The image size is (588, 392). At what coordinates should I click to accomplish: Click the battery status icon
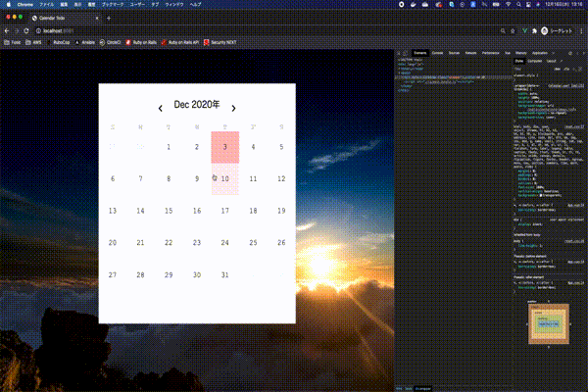[496, 5]
